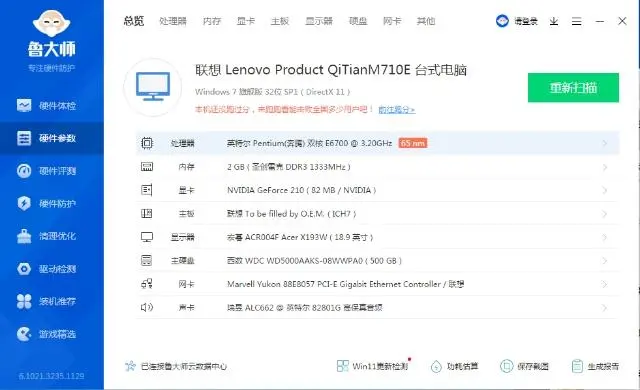Click Windows 7 32位 SP1 system text
Image resolution: width=640 pixels, height=390 pixels.
pyautogui.click(x=272, y=92)
